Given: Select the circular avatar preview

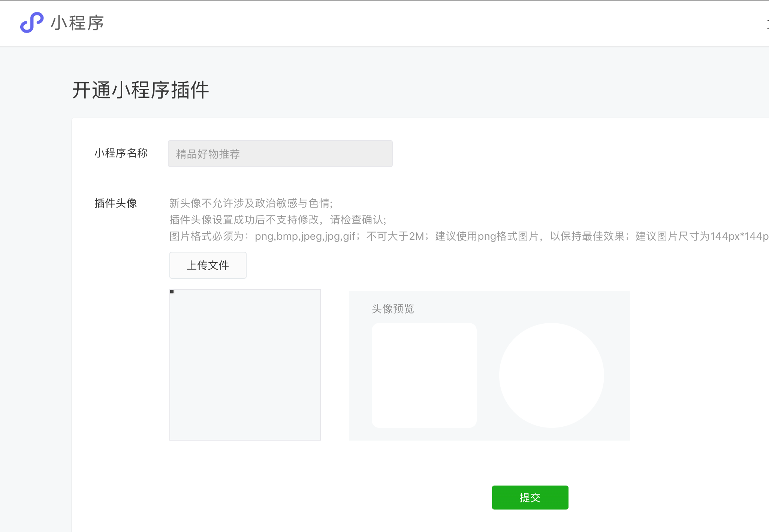Looking at the screenshot, I should point(551,375).
